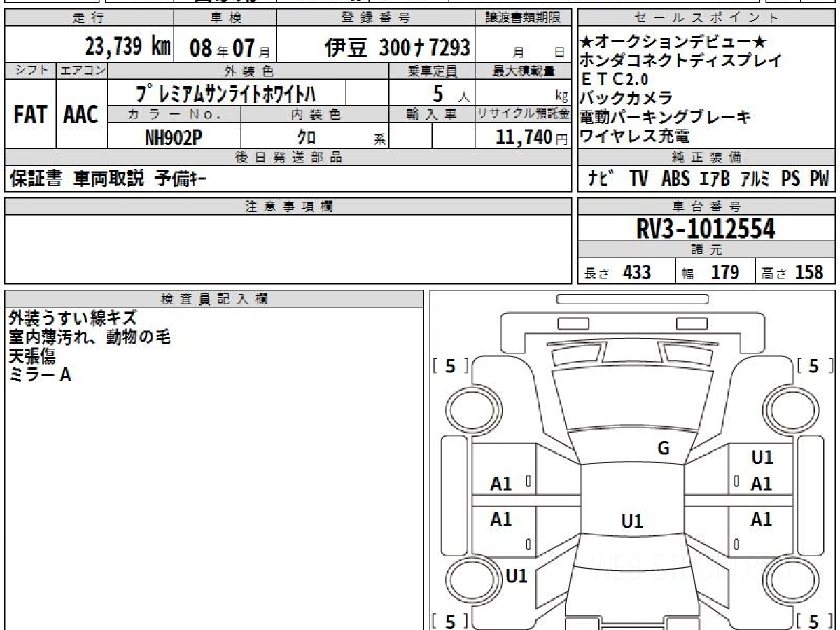Select registration number 伊豆 300ナ7293
This screenshot has height=630, width=840.
coord(398,48)
